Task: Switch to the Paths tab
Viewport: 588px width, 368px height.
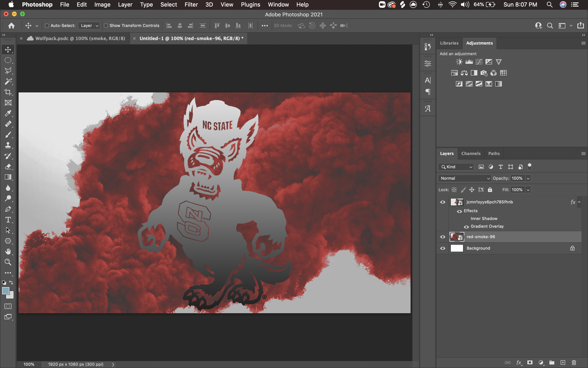Action: 494,153
